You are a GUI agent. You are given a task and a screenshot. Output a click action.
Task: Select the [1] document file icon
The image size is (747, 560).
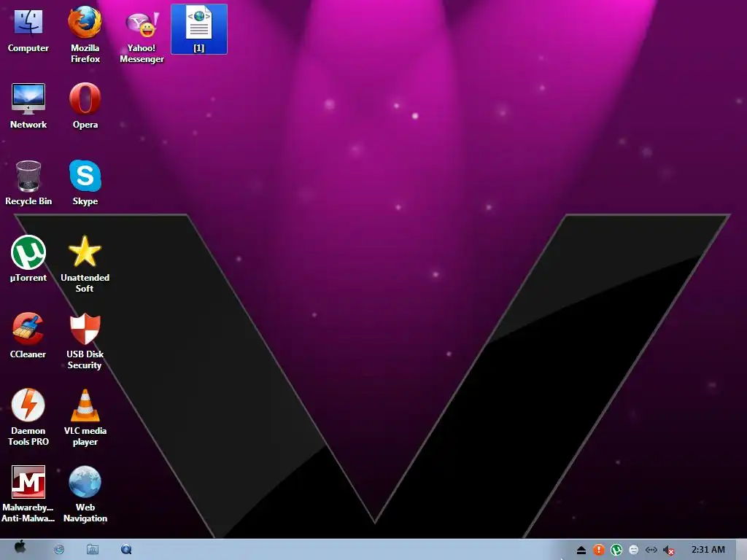tap(198, 29)
